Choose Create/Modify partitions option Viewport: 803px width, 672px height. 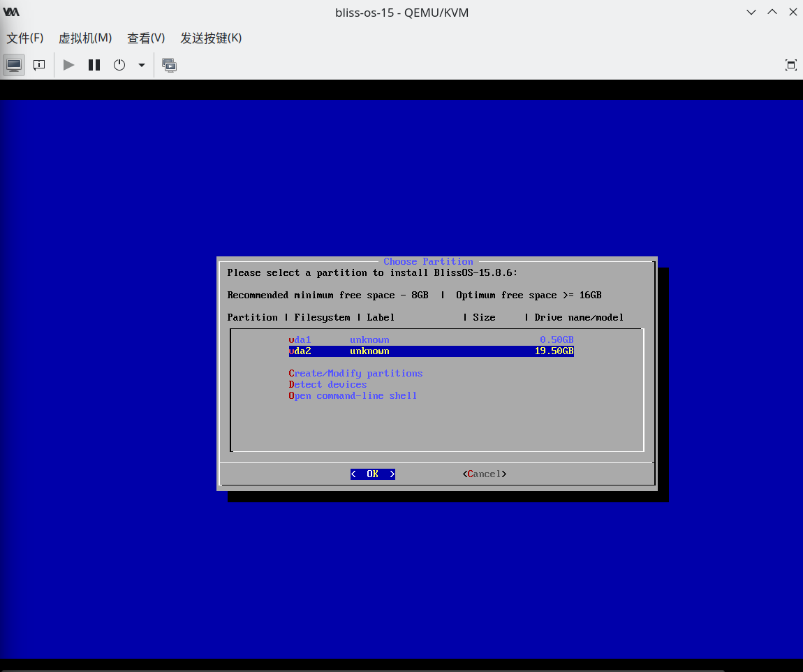click(355, 374)
